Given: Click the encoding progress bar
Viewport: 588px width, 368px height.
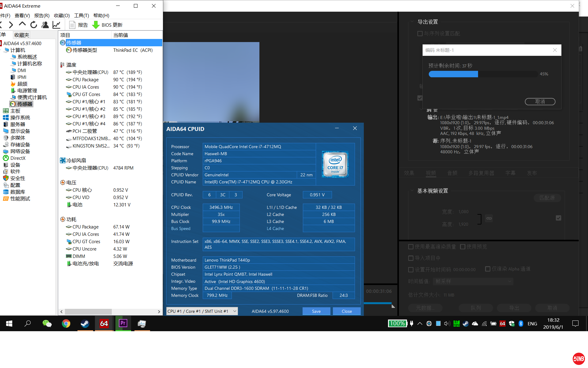Looking at the screenshot, I should click(483, 74).
